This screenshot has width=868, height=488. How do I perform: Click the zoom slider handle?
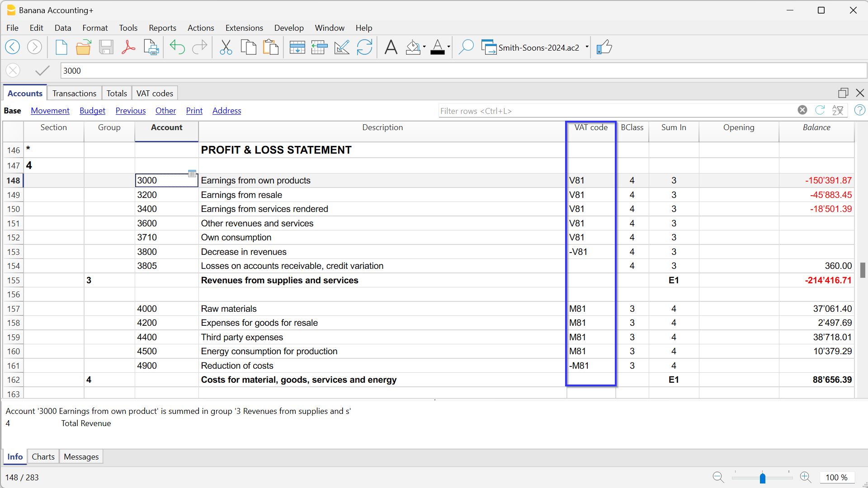click(762, 478)
